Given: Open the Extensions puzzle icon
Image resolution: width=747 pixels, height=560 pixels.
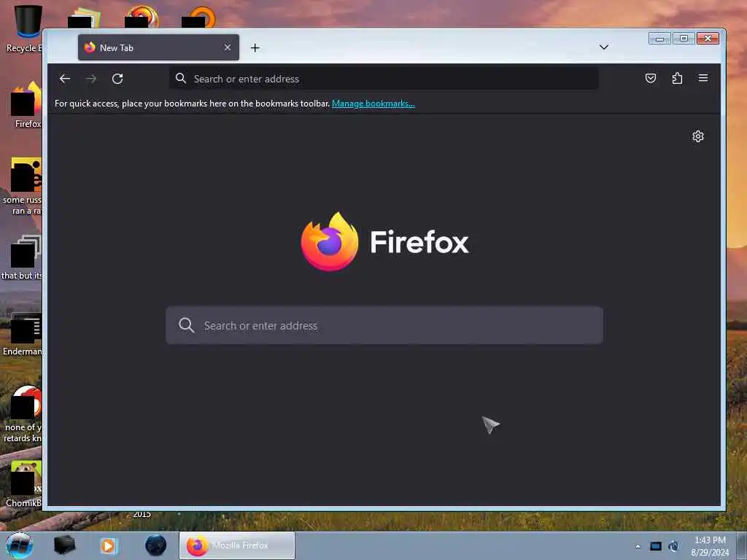Looking at the screenshot, I should [677, 78].
